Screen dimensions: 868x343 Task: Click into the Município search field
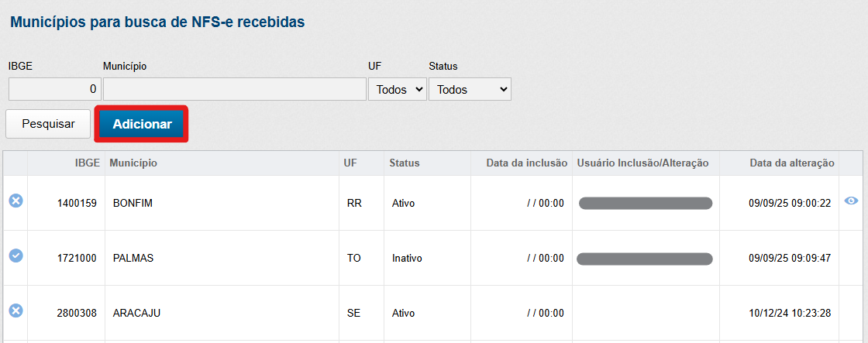point(234,89)
